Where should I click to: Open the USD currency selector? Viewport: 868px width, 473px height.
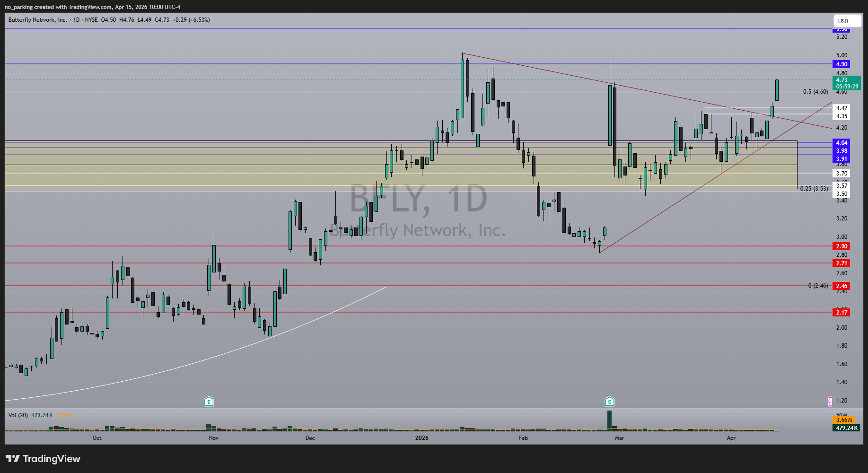point(847,21)
